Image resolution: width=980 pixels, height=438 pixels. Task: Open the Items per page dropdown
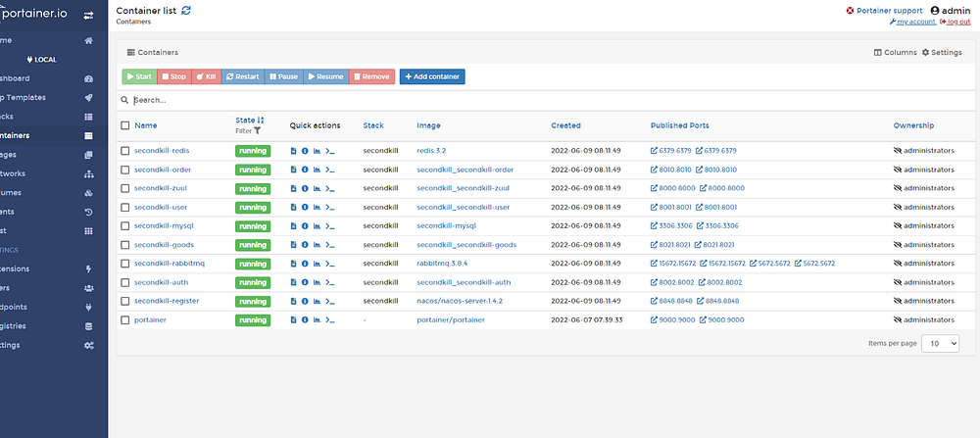940,343
